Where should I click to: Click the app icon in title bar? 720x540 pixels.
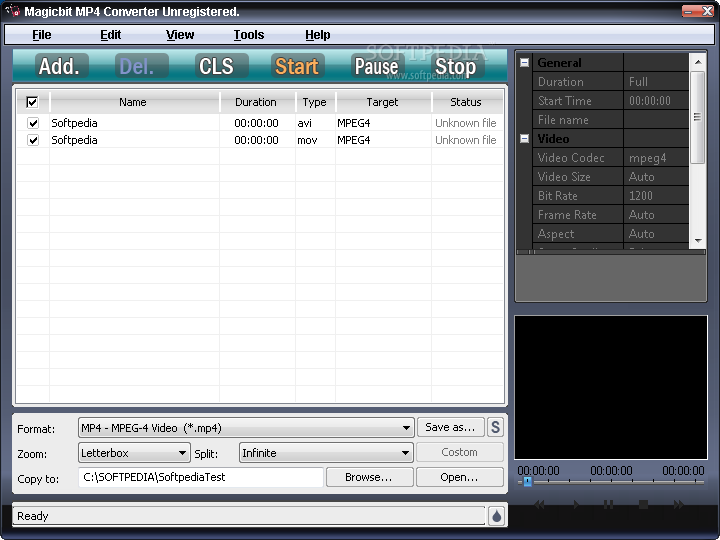pos(13,10)
